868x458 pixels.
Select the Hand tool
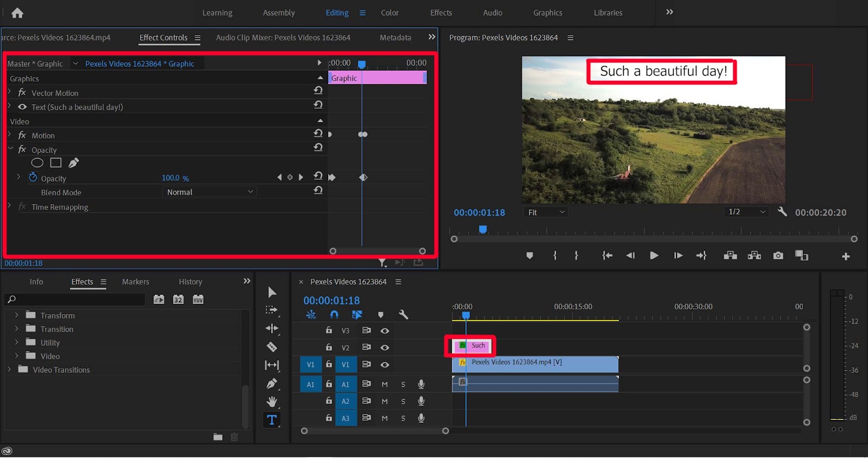(272, 402)
